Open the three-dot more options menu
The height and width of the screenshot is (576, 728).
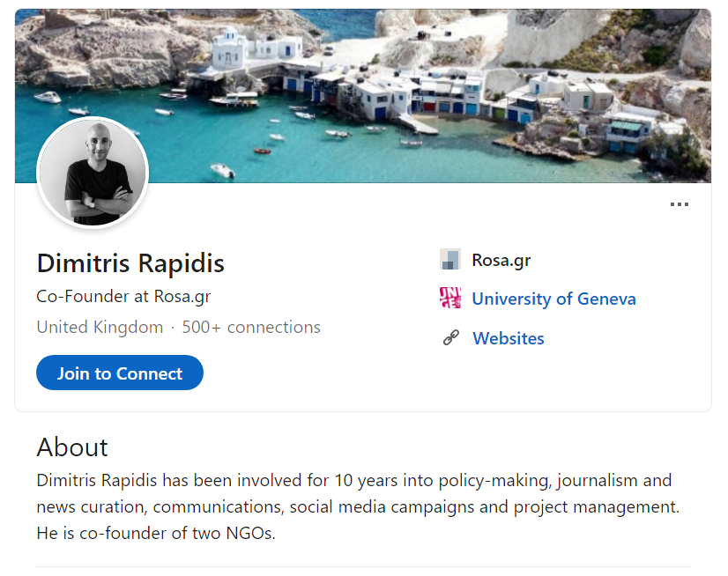point(679,204)
